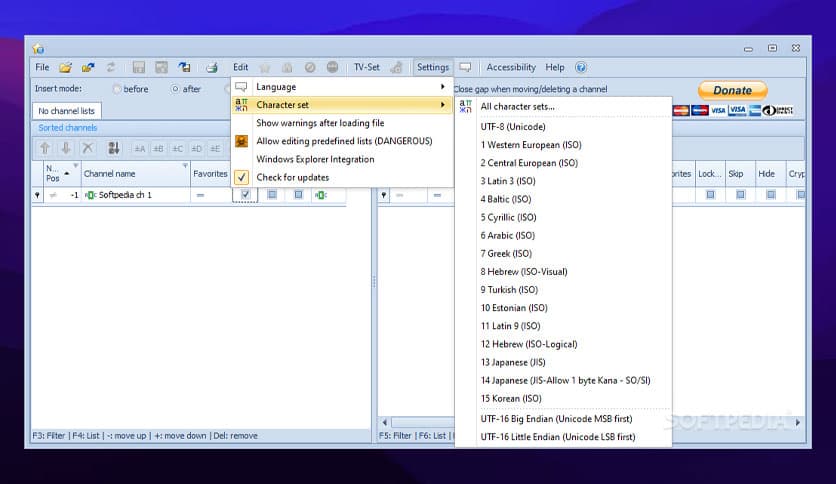Click the blue help question mark icon
This screenshot has height=484, width=836.
580,68
